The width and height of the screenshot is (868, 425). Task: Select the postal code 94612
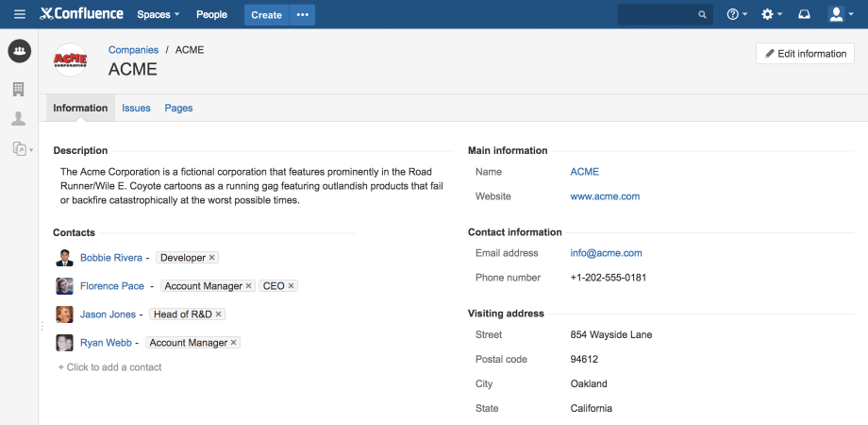click(584, 359)
